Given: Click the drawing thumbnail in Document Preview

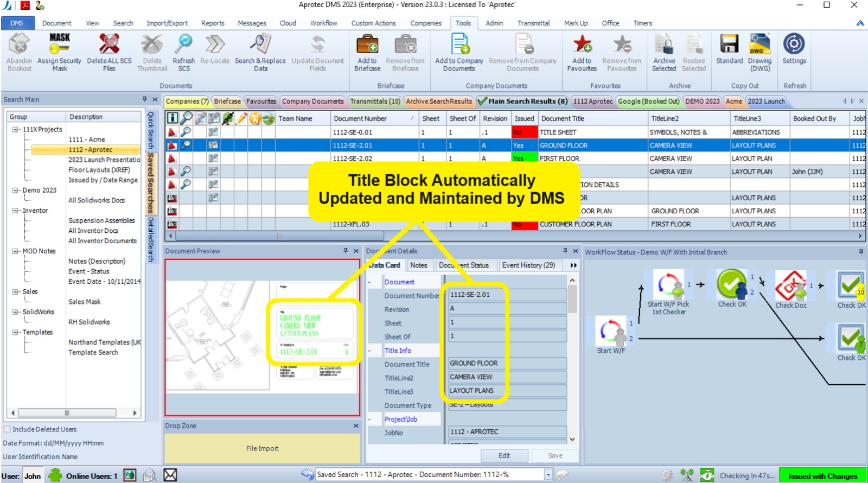Looking at the screenshot, I should (262, 338).
